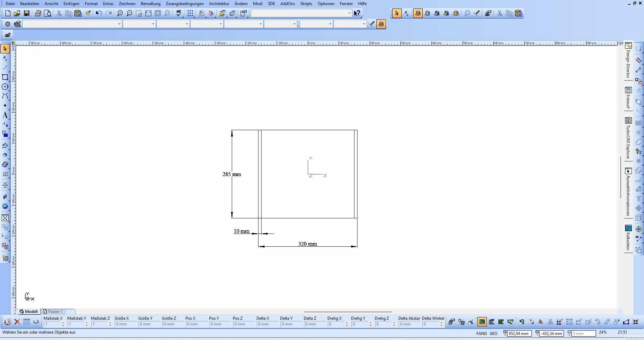
Task: Undo the last action with the Undo arrow
Action: [99, 13]
